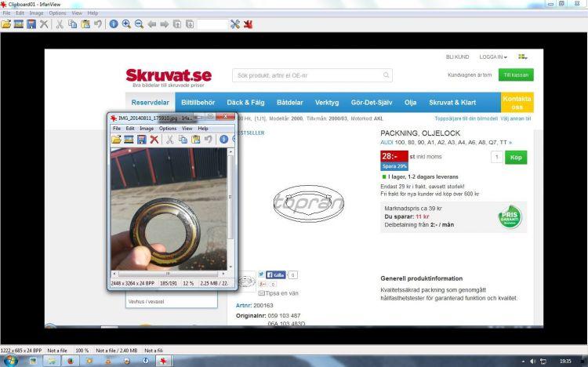The height and width of the screenshot is (367, 588).
Task: Click Save disk icon in Clipboard01 toolbar
Action: pyautogui.click(x=31, y=24)
